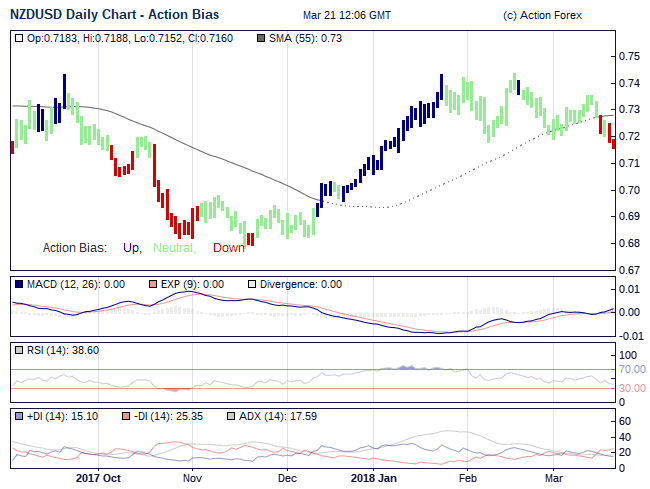Click the 0.67 price axis label
The height and width of the screenshot is (489, 650).
(x=629, y=270)
